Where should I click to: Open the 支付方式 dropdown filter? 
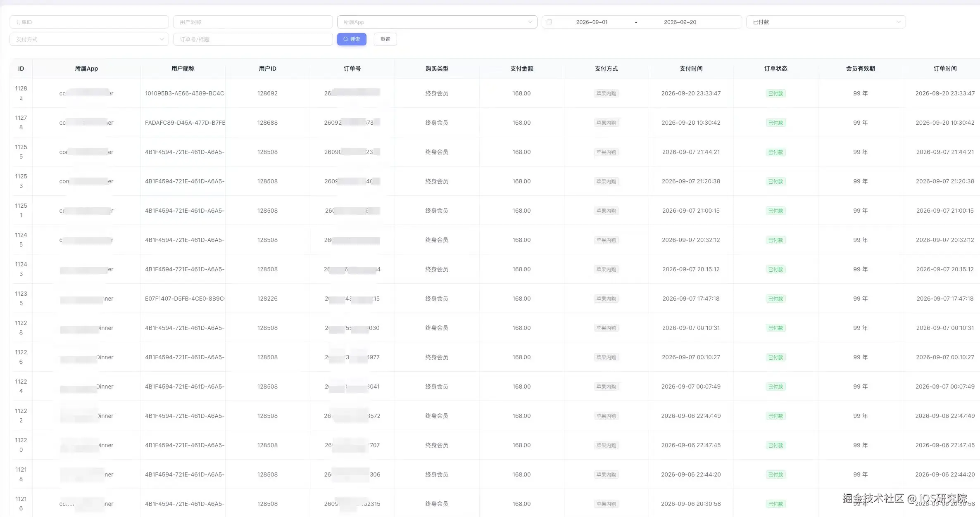click(x=89, y=39)
